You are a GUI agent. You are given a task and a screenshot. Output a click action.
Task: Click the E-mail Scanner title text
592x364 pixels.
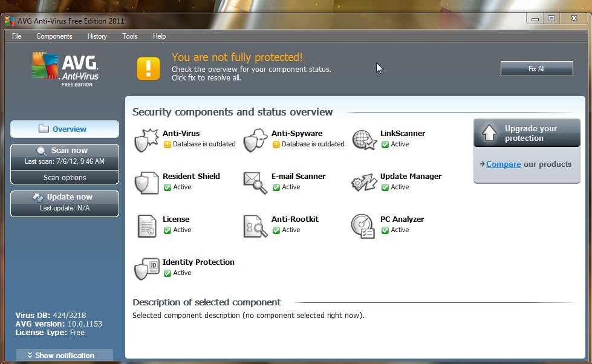coord(298,177)
